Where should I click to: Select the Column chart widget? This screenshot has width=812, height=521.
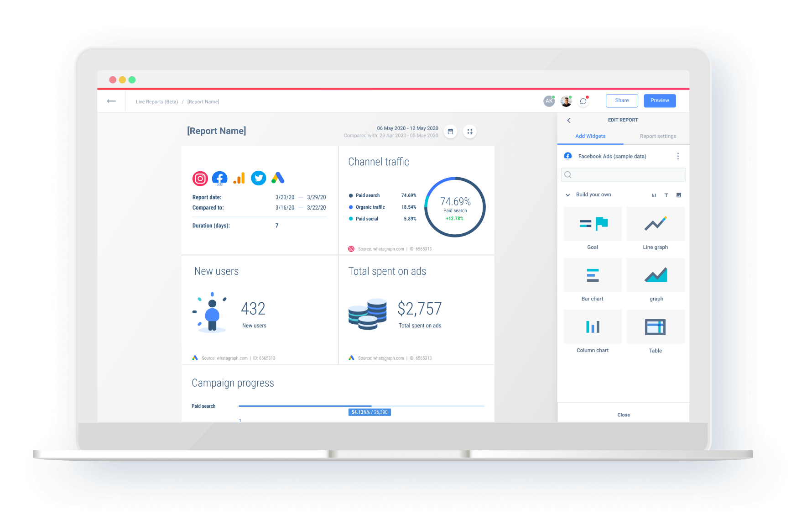(592, 327)
